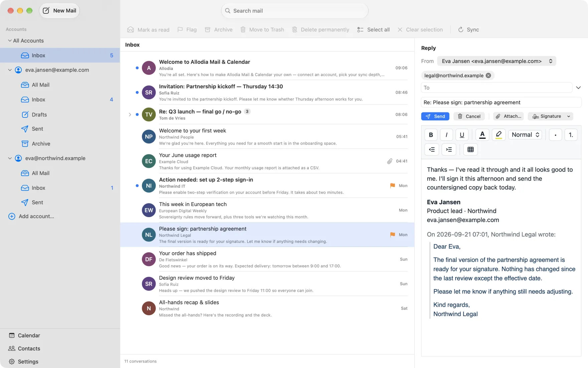The height and width of the screenshot is (368, 588).
Task: Click the New Mail compose button
Action: 59,11
